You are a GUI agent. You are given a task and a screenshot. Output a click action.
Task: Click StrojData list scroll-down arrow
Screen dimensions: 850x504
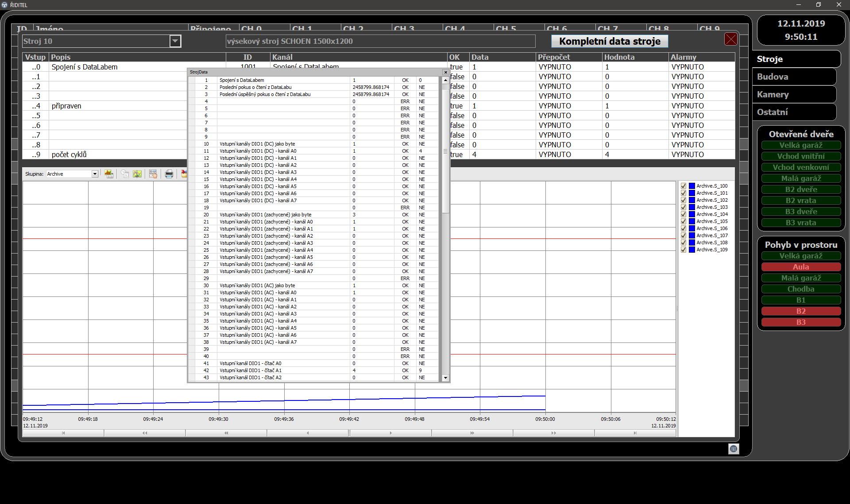point(445,377)
